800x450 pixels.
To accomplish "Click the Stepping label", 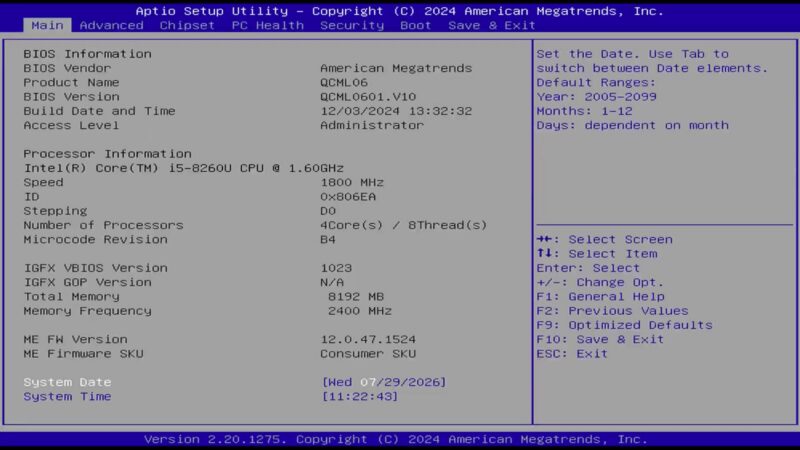I will click(x=55, y=211).
